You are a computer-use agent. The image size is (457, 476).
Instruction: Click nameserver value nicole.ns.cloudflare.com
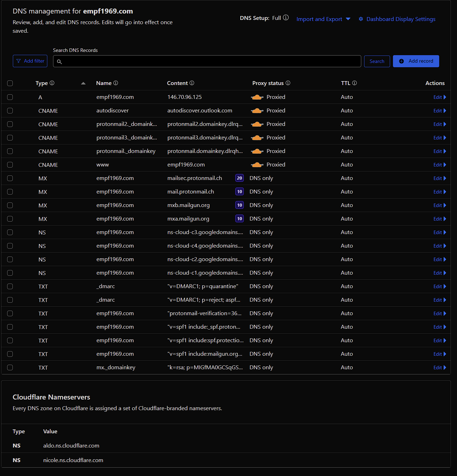click(73, 460)
